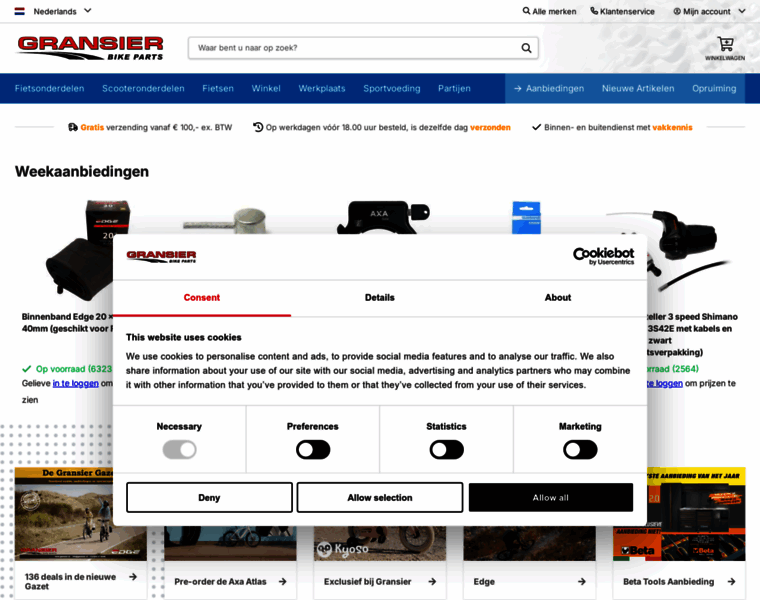This screenshot has height=600, width=760.
Task: Click arrow on 'Edge' card
Action: (582, 582)
